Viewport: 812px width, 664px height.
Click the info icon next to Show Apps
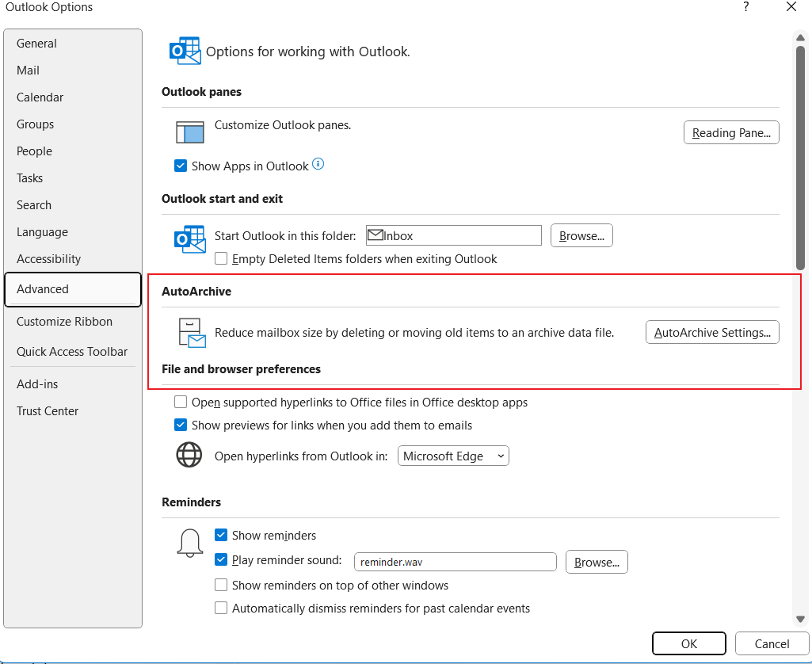(x=318, y=165)
